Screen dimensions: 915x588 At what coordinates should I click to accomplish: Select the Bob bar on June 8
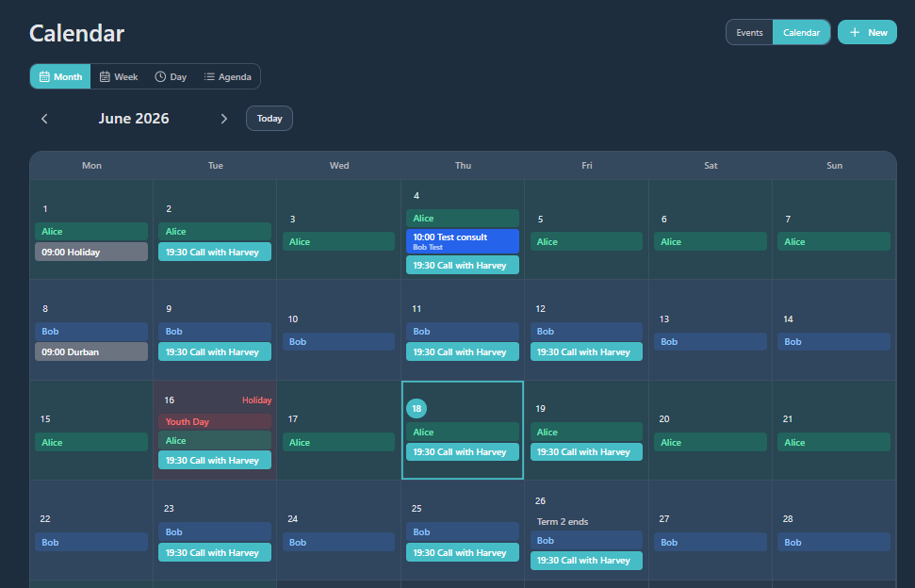(91, 332)
